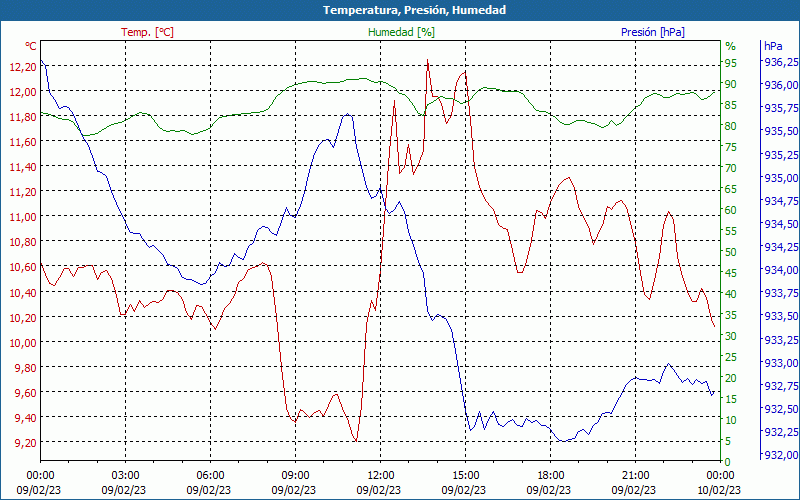Click time axis label 18:00 09/02/23
The width and height of the screenshot is (800, 500).
click(x=549, y=483)
